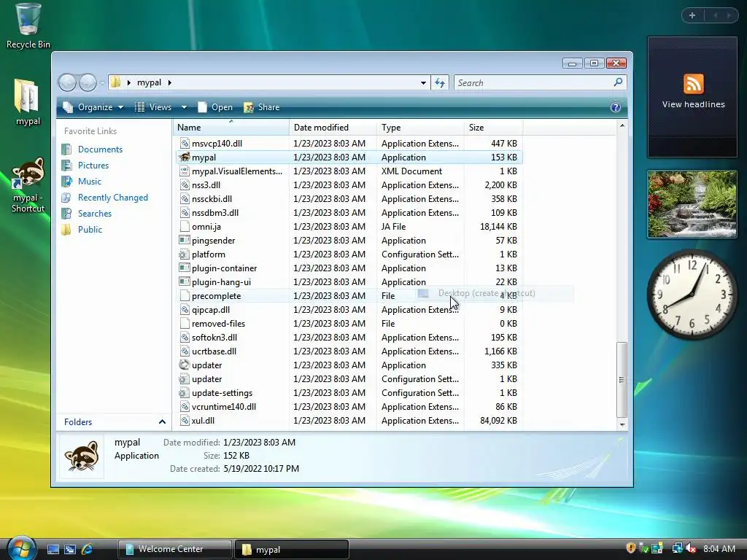The image size is (747, 560).
Task: Click the scrollbar up arrow
Action: 622,125
